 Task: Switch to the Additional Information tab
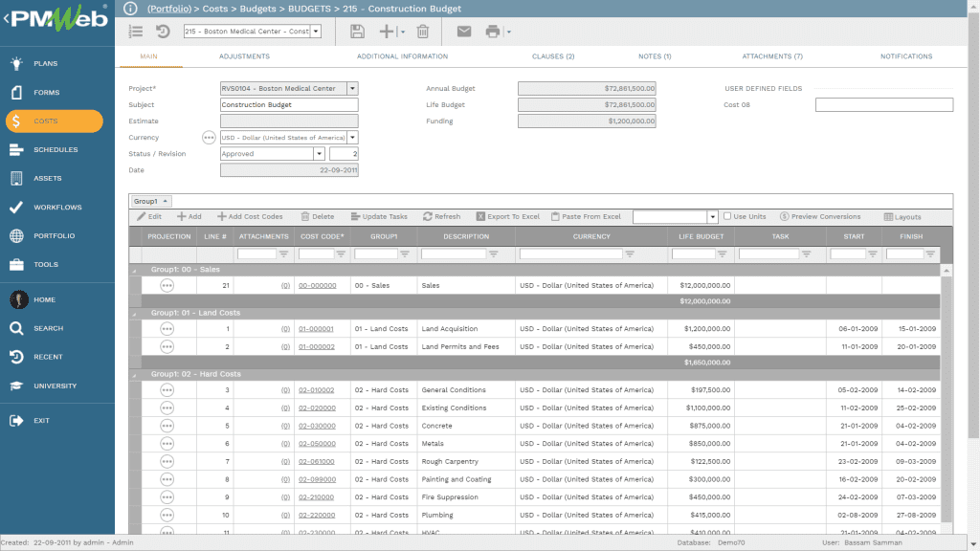(403, 56)
